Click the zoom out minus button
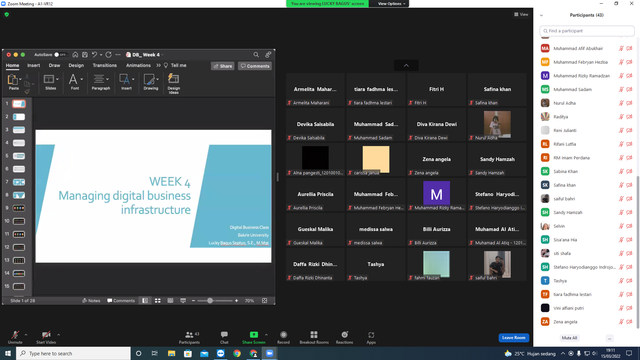 (x=193, y=301)
